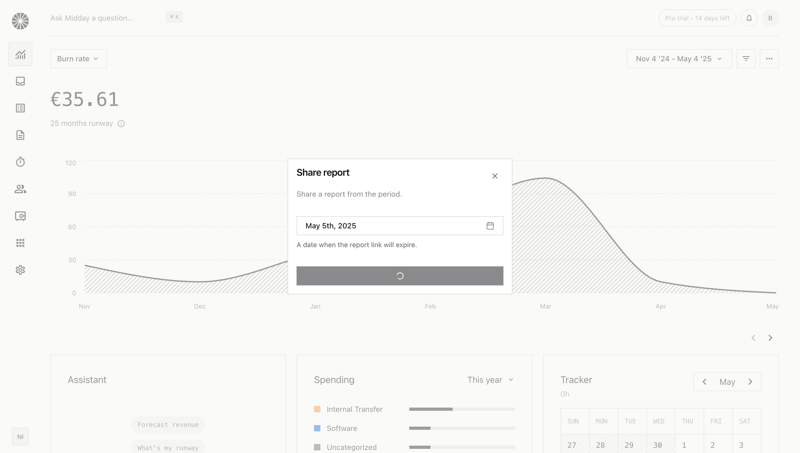Select day 29 in Tracker calendar
Image resolution: width=800 pixels, height=453 pixels.
click(x=632, y=444)
